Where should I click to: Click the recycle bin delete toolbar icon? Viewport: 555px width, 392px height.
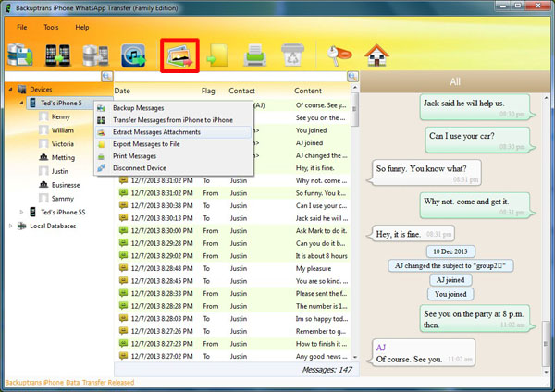(292, 55)
